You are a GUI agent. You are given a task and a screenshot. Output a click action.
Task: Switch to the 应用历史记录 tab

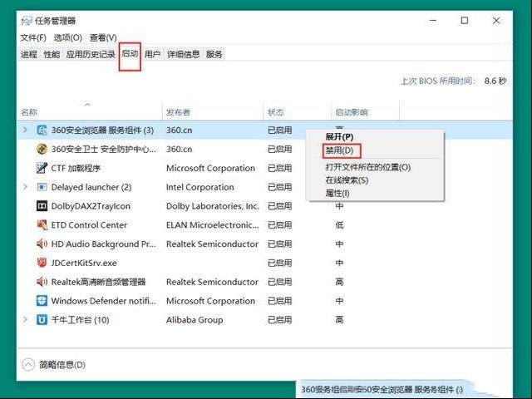click(91, 54)
